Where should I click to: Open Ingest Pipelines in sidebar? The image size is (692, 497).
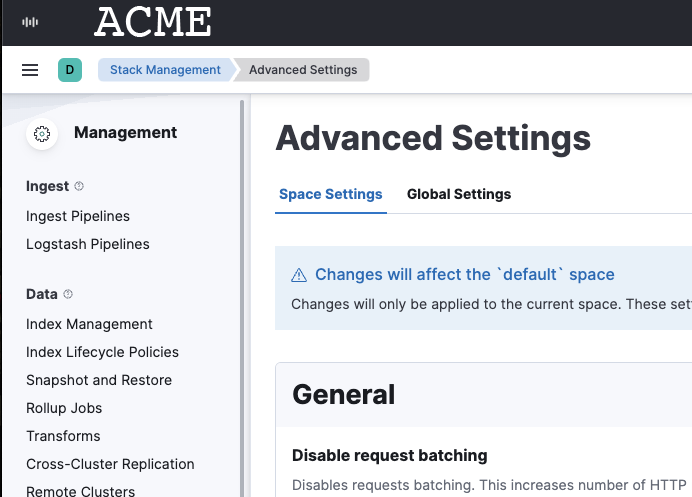click(78, 216)
